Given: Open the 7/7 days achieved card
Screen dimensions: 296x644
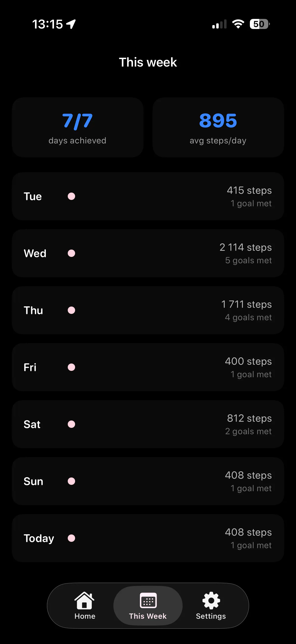Looking at the screenshot, I should point(78,127).
